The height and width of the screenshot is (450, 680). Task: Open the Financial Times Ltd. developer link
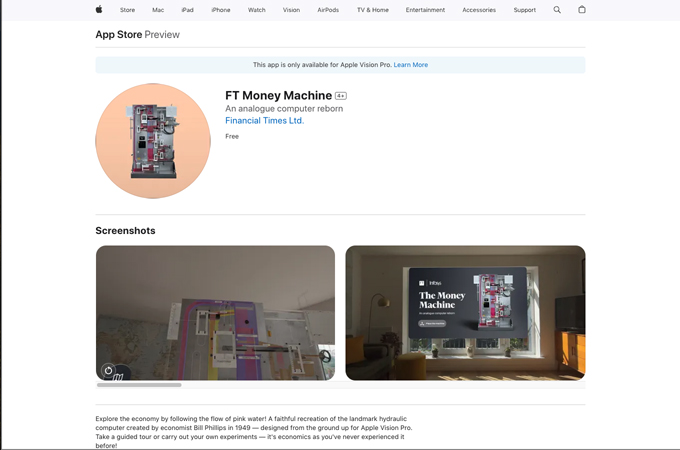265,121
